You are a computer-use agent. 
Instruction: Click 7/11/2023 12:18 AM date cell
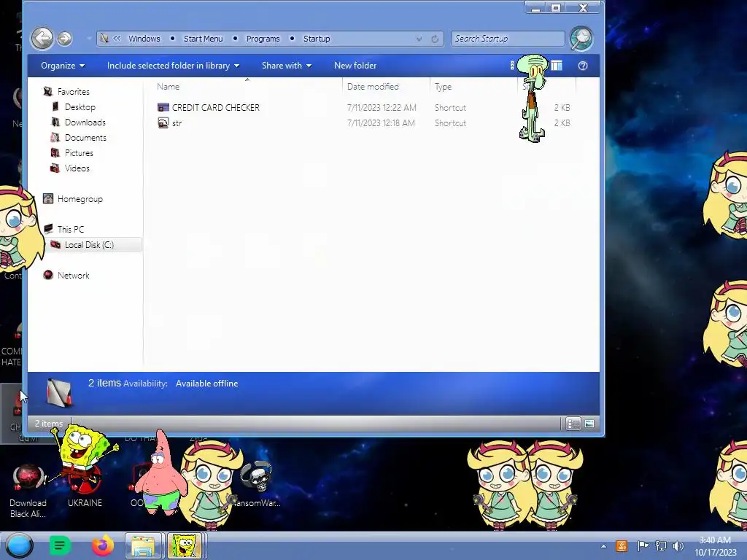[381, 122]
